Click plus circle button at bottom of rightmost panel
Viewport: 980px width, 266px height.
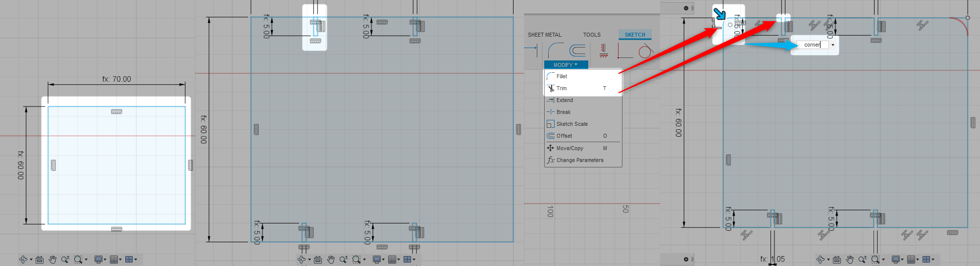[686, 259]
